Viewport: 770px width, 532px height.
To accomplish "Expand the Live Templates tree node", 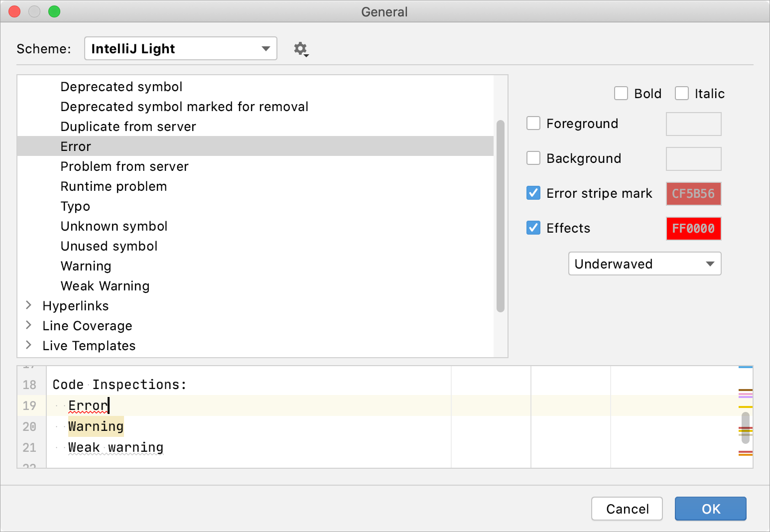I will pos(28,345).
